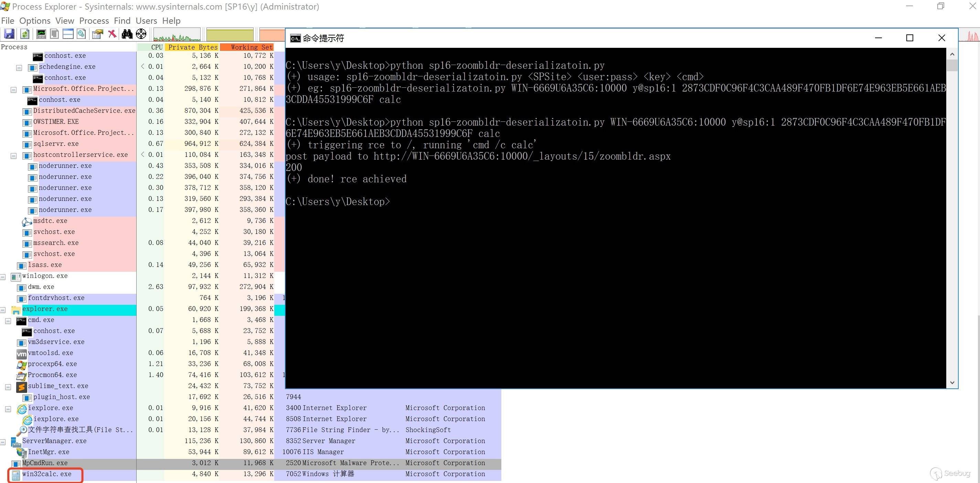Select the Find Window's Process crosshair icon

tap(141, 34)
